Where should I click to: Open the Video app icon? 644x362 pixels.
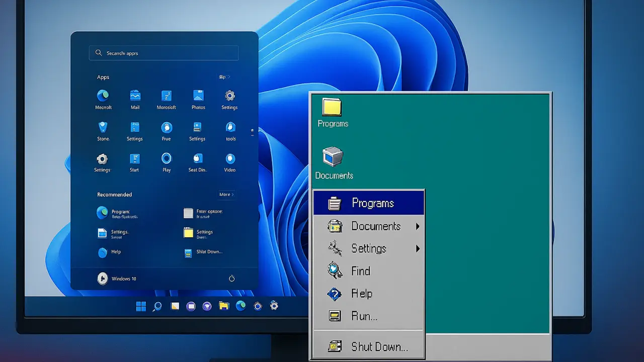point(230,159)
